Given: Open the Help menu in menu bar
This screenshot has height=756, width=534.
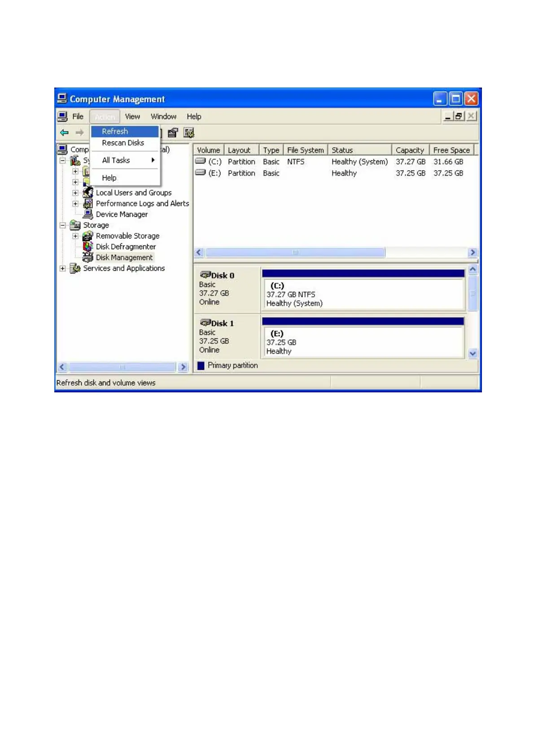Looking at the screenshot, I should tap(194, 116).
